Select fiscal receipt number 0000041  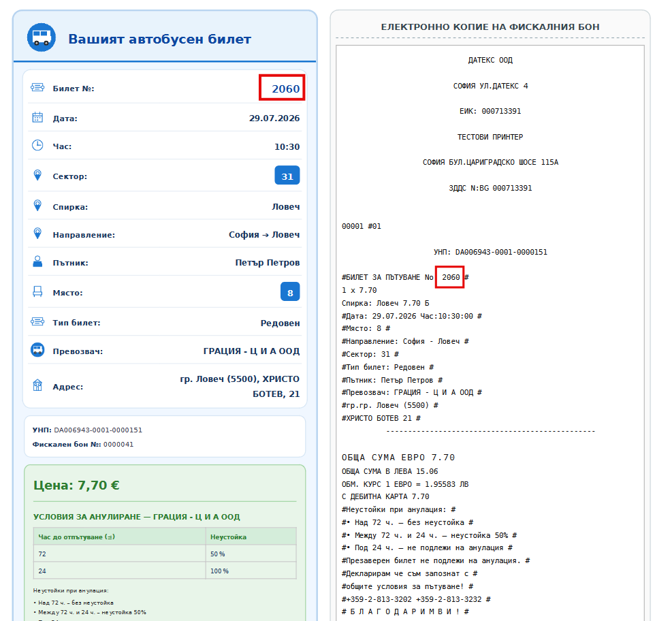pos(118,445)
